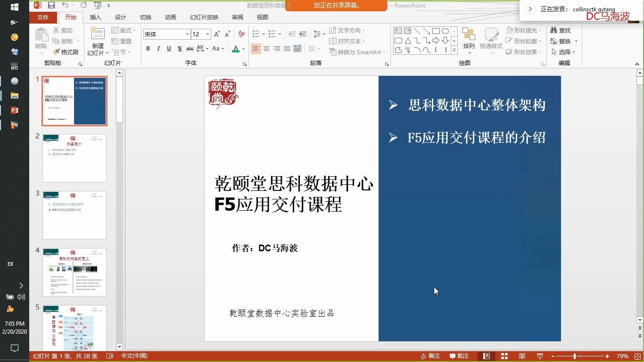The image size is (644, 362).
Task: Increase font size with the larger A
Action: click(217, 34)
